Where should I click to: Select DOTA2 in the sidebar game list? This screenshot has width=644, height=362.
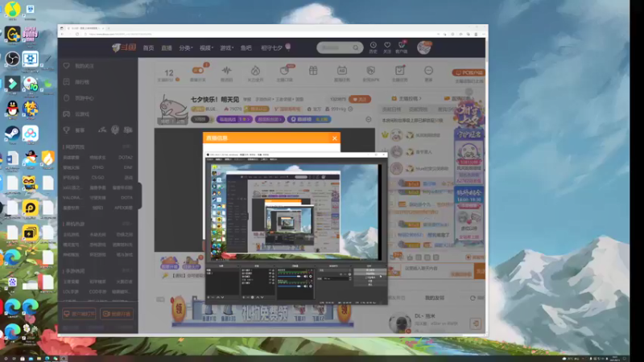(126, 158)
